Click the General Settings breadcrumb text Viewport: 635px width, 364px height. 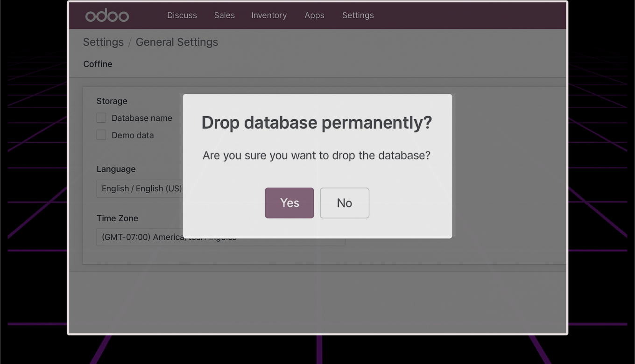point(177,42)
